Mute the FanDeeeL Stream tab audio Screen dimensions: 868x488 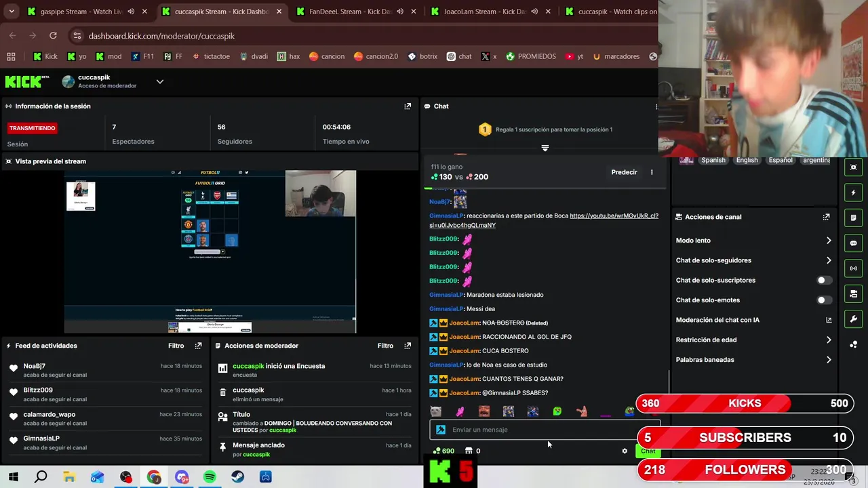tap(400, 12)
